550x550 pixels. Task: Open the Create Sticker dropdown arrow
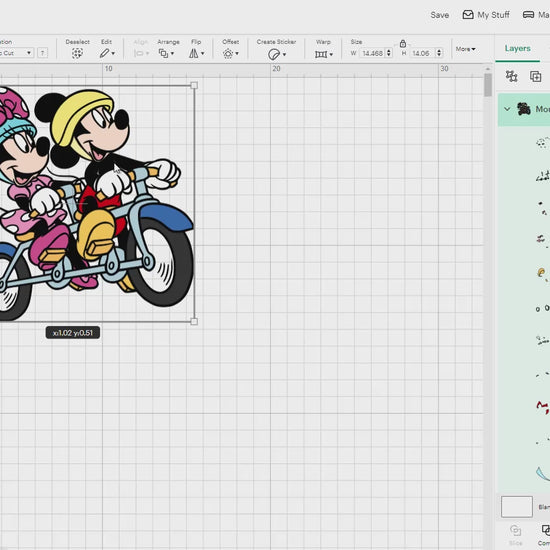(284, 54)
